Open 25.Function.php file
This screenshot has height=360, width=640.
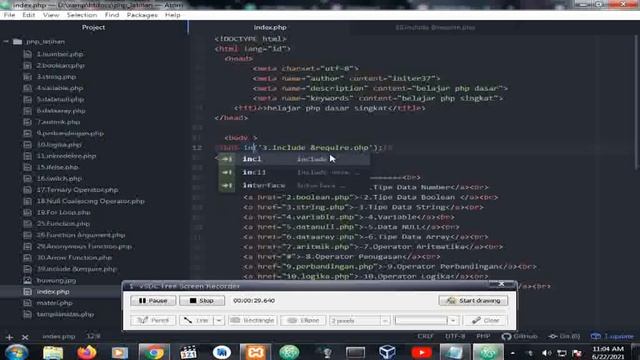pyautogui.click(x=63, y=224)
